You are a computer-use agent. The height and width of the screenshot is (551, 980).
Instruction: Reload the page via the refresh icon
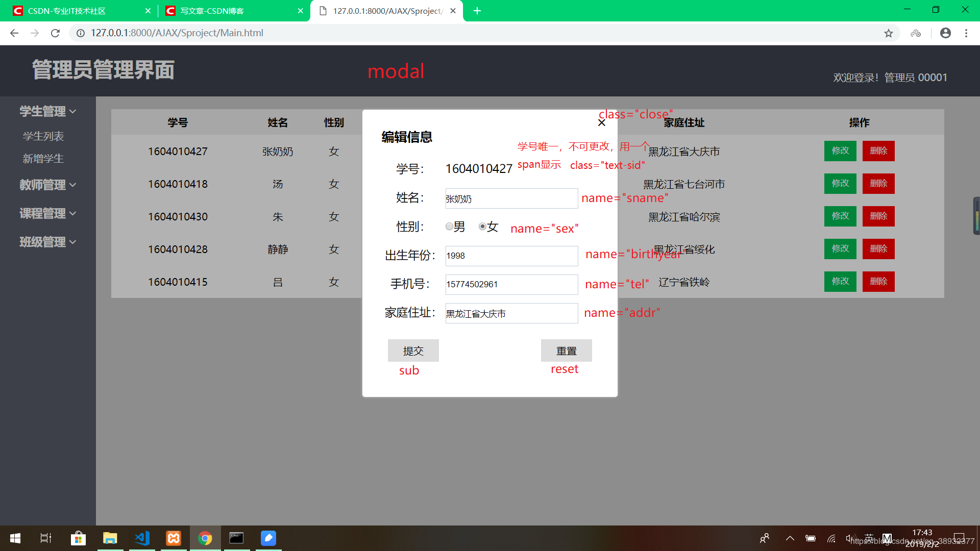55,33
